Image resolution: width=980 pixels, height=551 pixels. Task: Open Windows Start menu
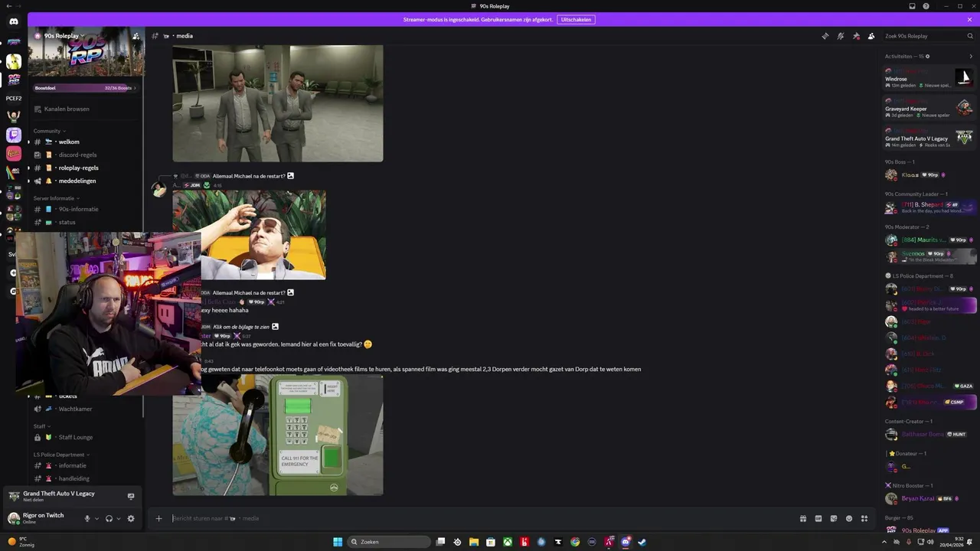pos(338,542)
